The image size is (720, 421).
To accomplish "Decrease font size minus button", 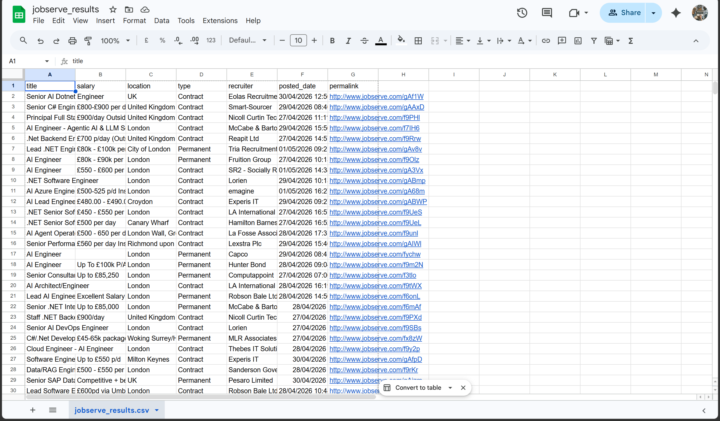I will tap(282, 41).
